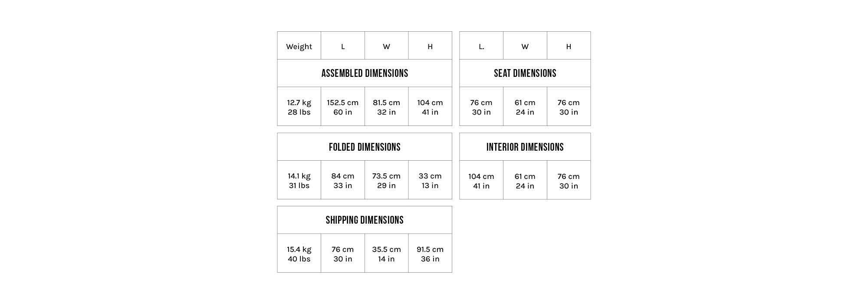Screen dimensions: 868x304
Task: Select the 14.1 kg folded weight cell
Action: point(299,181)
